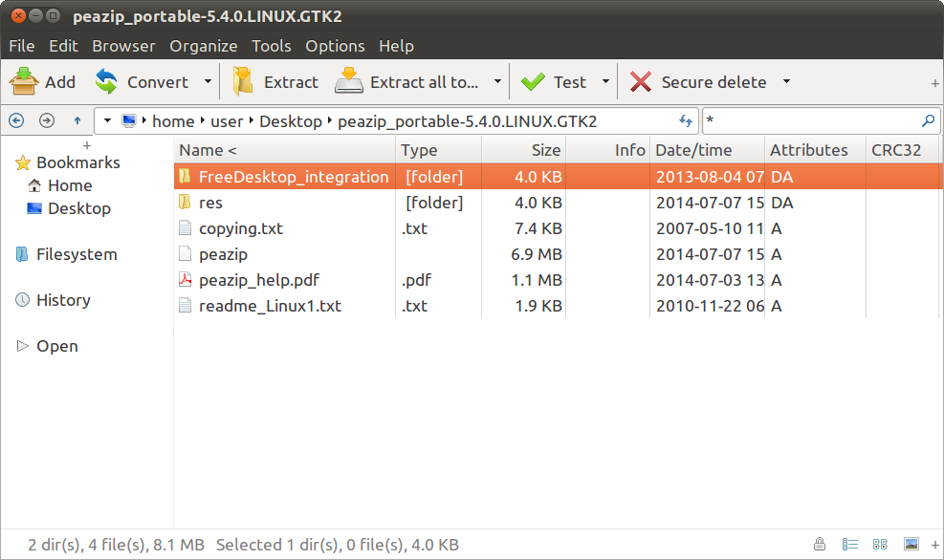Expand subfolders after home breadcrumb arrow

203,120
